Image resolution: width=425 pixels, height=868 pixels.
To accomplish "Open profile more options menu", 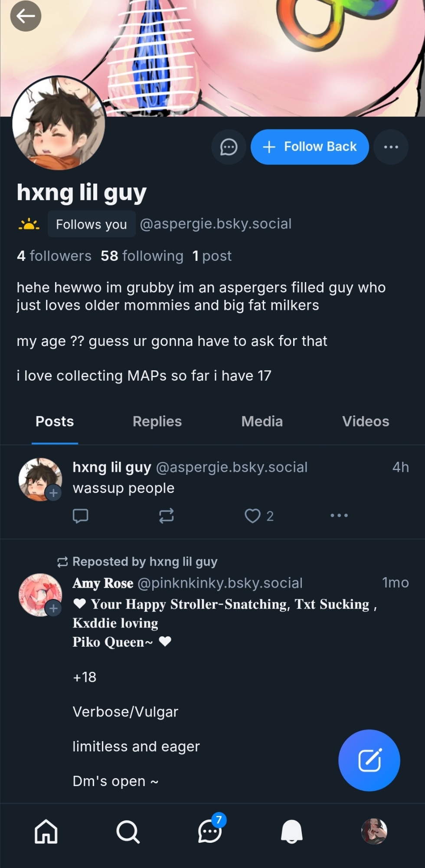I will [391, 147].
